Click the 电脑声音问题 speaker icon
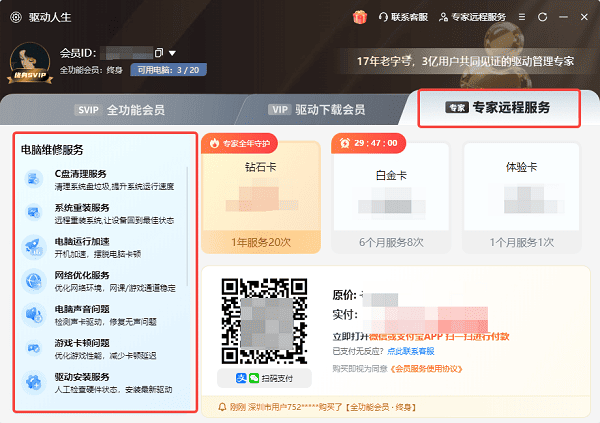 (x=34, y=315)
